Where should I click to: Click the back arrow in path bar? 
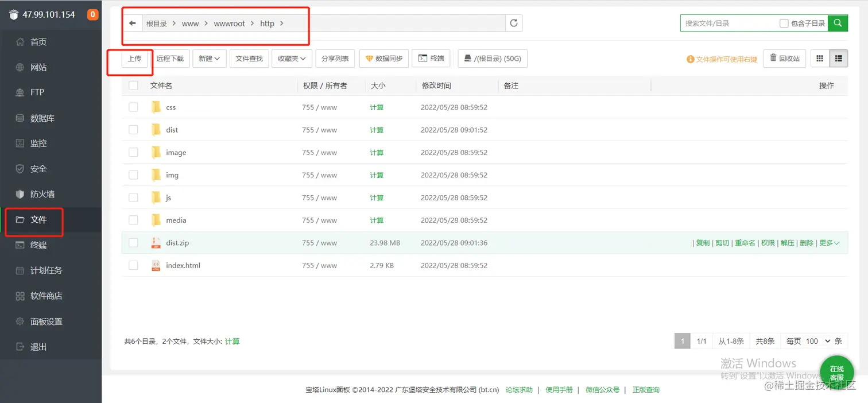(x=133, y=24)
